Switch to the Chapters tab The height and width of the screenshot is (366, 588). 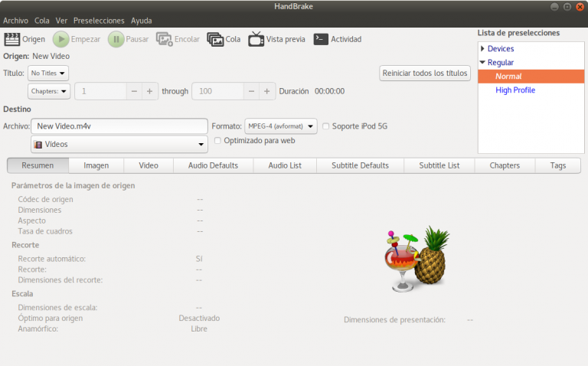click(x=505, y=165)
